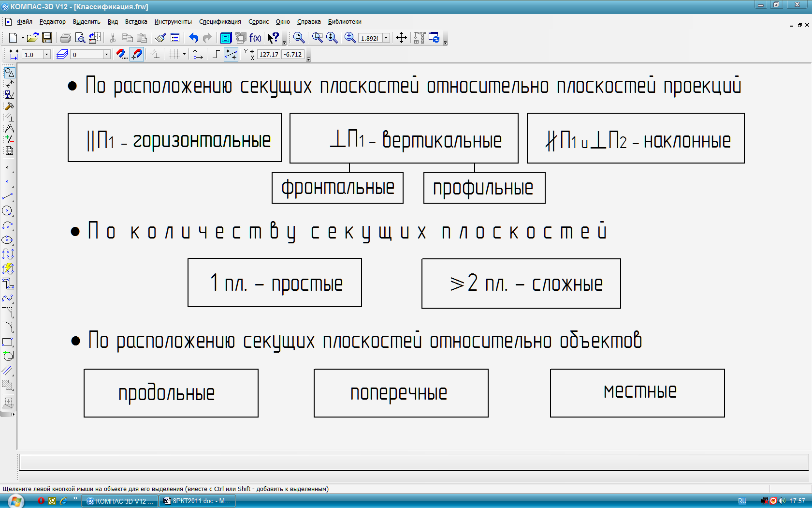Screen dimensions: 812x508
Task: Click the КОМПАС-3D V12 taskbar button
Action: (x=120, y=501)
